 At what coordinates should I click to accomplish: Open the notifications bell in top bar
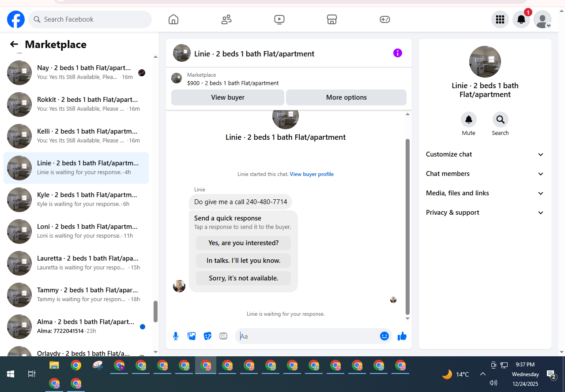pyautogui.click(x=521, y=19)
